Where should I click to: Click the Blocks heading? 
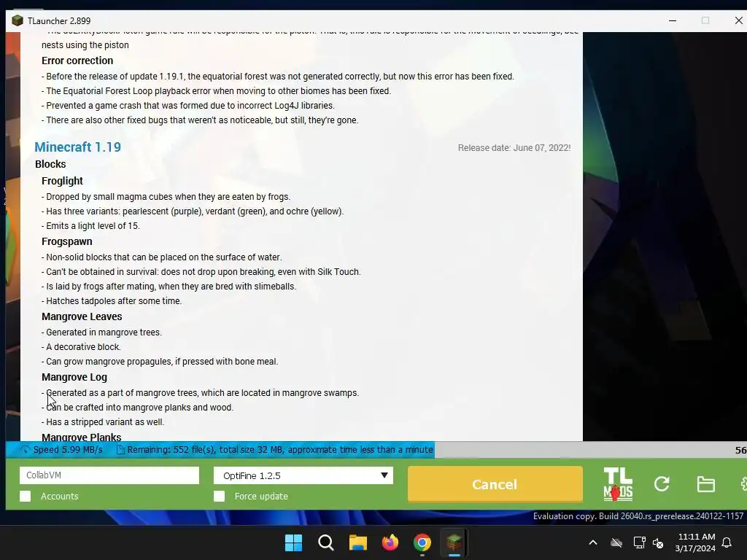50,164
